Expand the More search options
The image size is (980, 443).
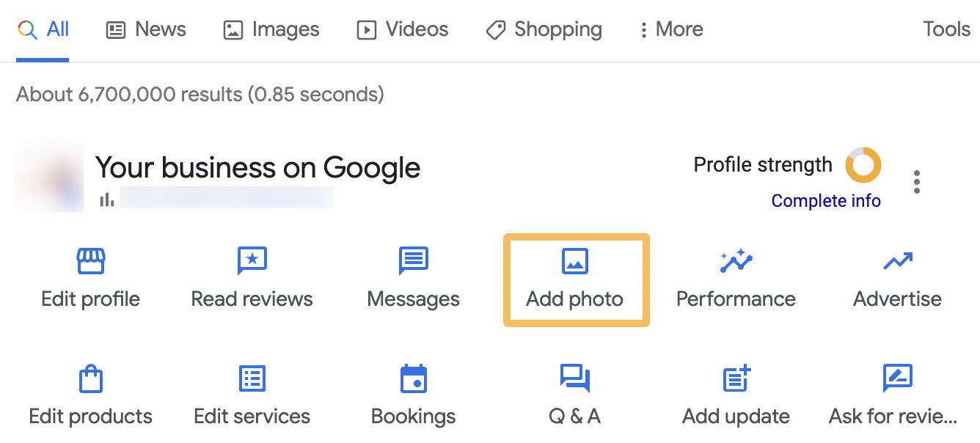click(x=669, y=29)
